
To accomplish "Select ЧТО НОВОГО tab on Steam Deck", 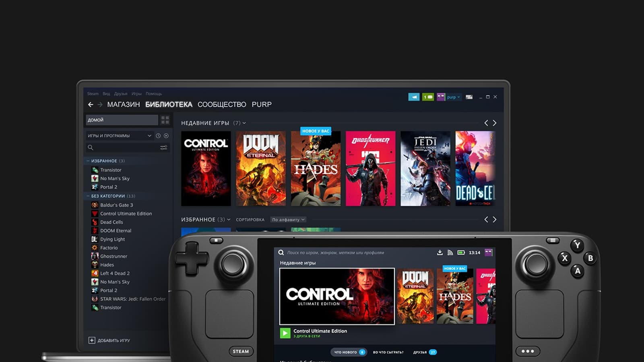I will click(x=349, y=352).
